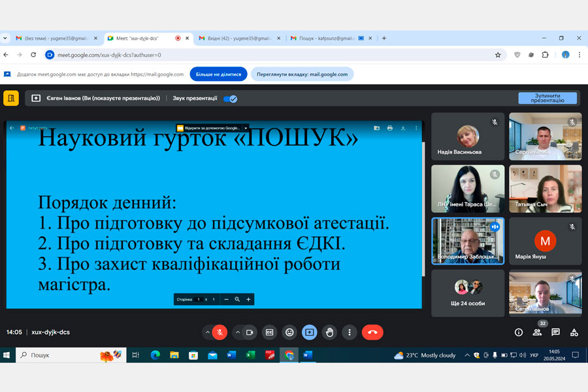
Task: Turn on closed captions
Action: [270, 333]
